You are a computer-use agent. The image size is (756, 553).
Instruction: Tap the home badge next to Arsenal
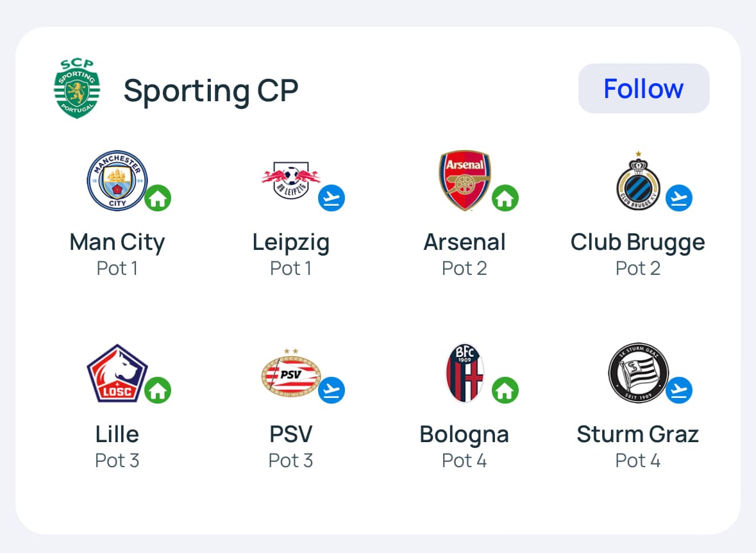point(505,199)
